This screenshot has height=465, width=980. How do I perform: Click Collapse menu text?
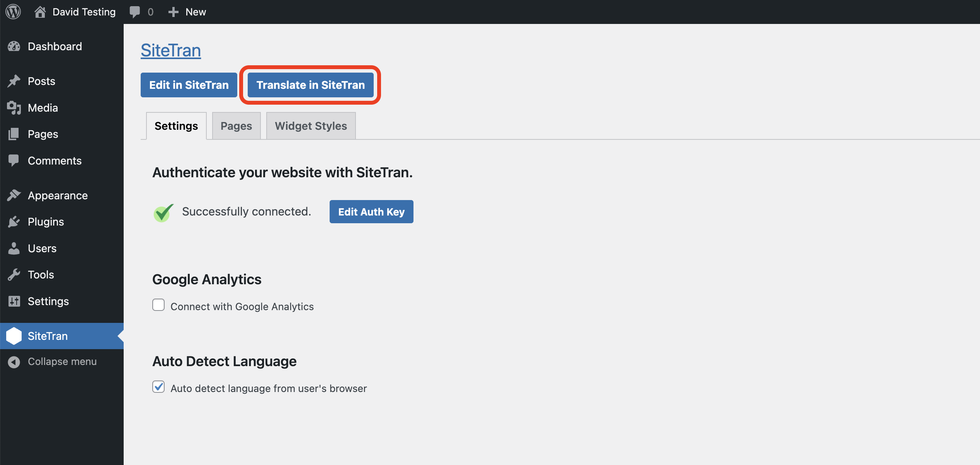click(62, 361)
